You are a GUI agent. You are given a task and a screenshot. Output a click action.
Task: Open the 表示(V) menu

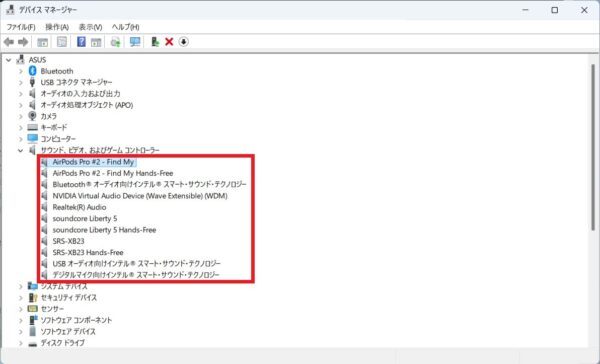coord(90,27)
